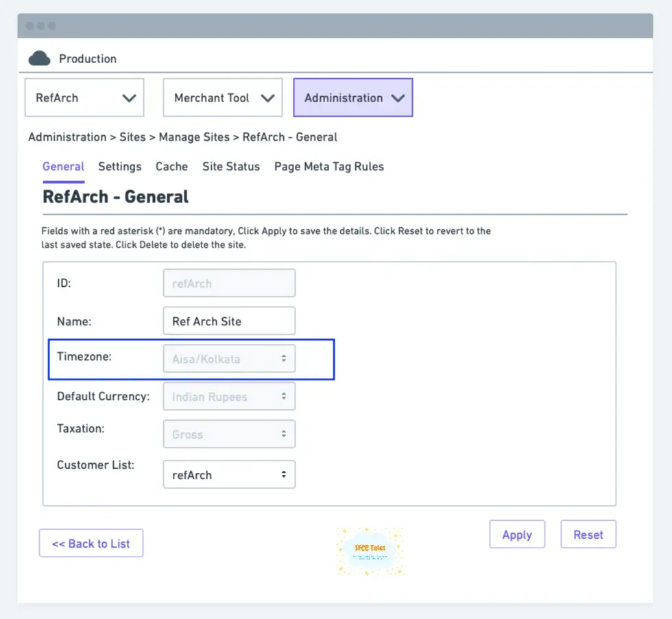
Task: Open the Default Currency dropdown
Action: click(228, 396)
